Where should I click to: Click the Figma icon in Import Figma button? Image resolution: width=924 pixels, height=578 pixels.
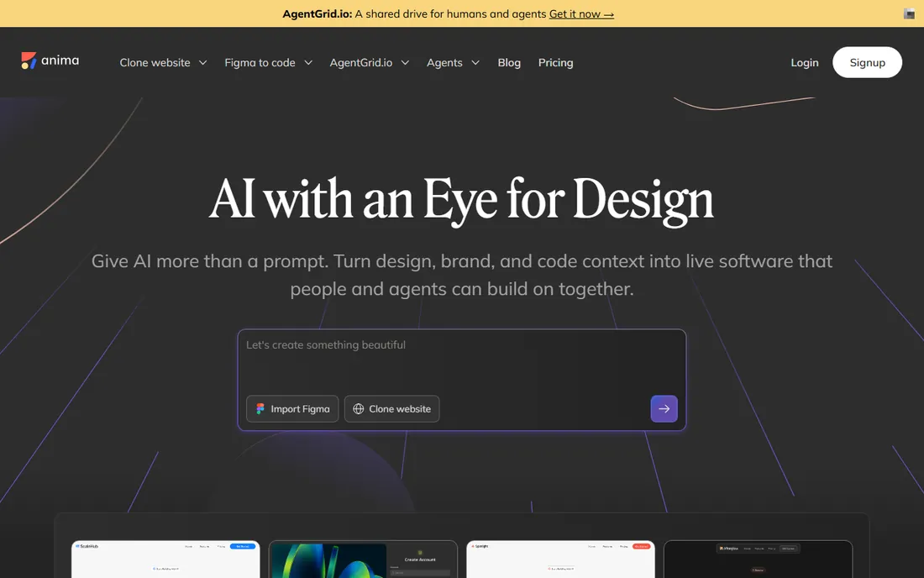[x=260, y=409]
